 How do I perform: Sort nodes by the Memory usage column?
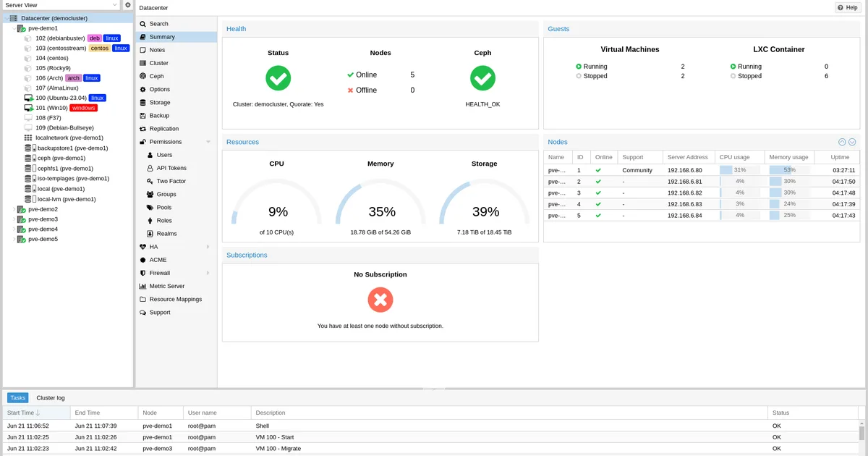(x=790, y=157)
